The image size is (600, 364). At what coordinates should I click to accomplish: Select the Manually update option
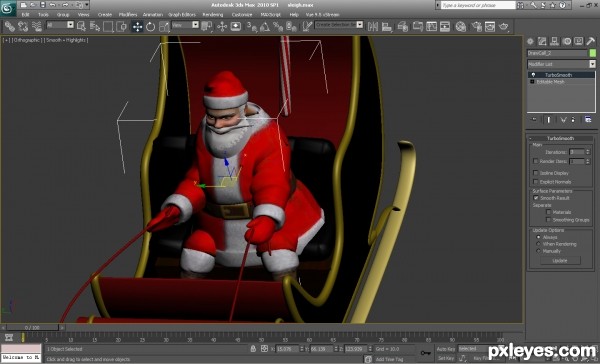coord(538,251)
